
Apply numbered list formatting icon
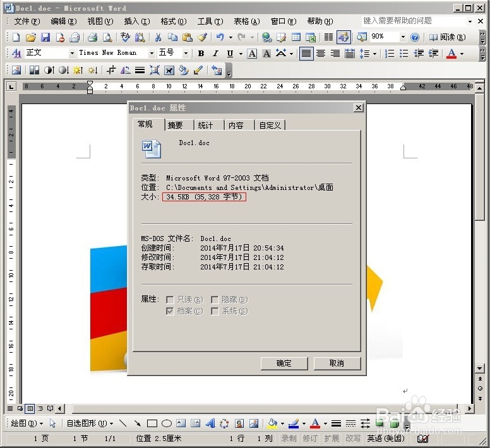(390, 54)
